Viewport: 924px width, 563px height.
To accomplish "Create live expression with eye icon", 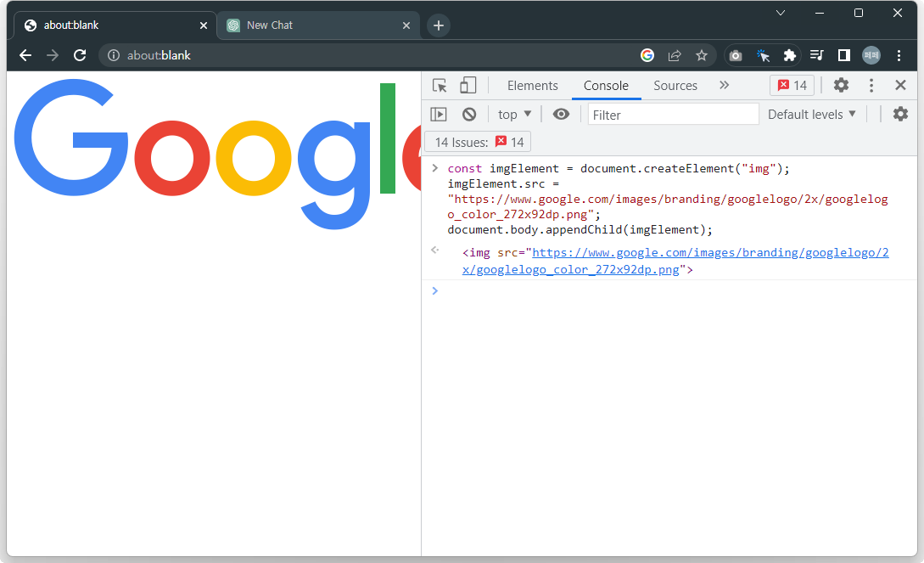I will 561,115.
